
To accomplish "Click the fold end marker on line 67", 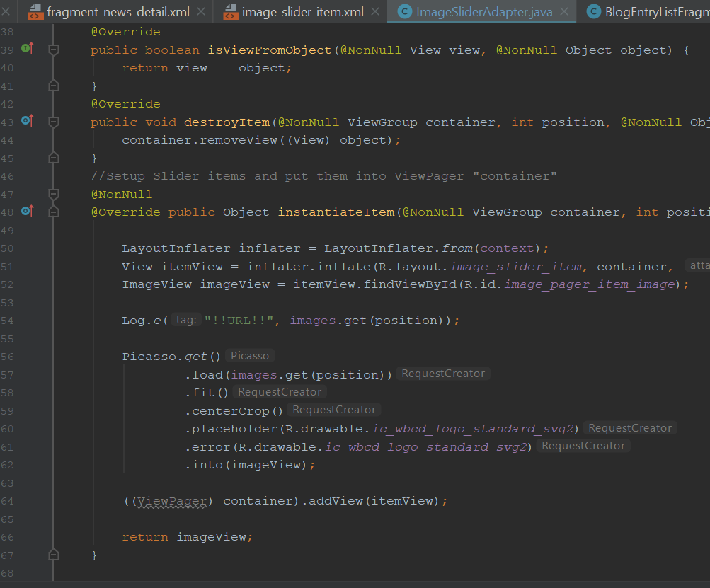I will click(x=53, y=555).
